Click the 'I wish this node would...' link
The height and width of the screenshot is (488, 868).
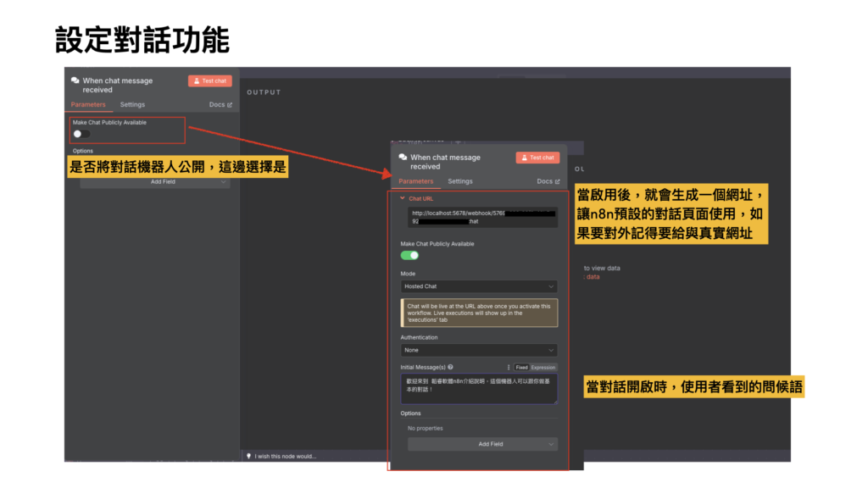(x=285, y=457)
